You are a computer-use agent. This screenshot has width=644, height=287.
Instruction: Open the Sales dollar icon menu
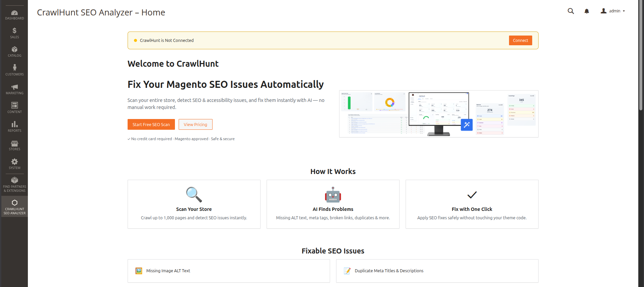pyautogui.click(x=14, y=31)
